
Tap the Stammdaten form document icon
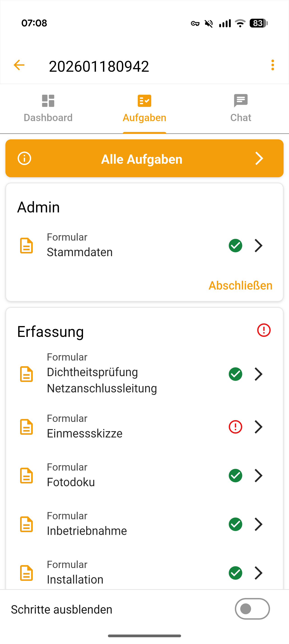(26, 246)
